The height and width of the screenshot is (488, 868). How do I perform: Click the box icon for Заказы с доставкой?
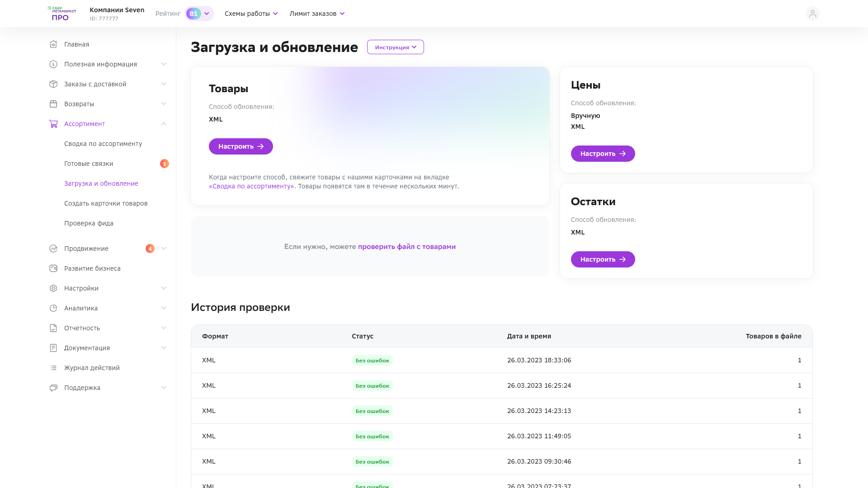click(53, 84)
